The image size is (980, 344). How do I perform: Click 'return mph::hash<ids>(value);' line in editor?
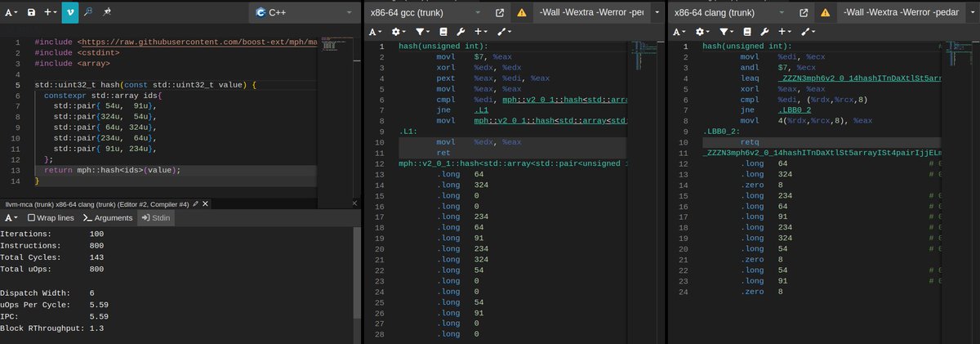tap(112, 170)
